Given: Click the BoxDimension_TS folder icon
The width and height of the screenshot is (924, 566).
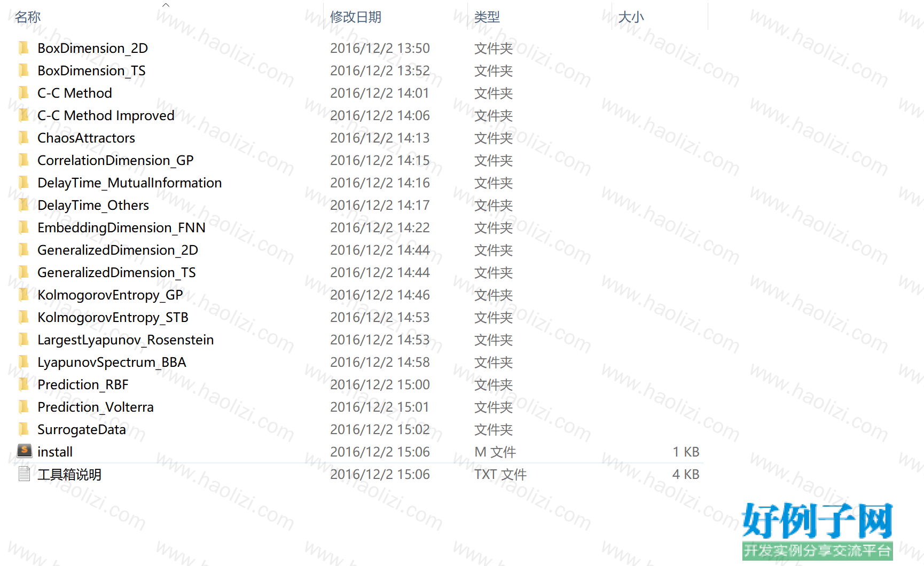Looking at the screenshot, I should (24, 70).
